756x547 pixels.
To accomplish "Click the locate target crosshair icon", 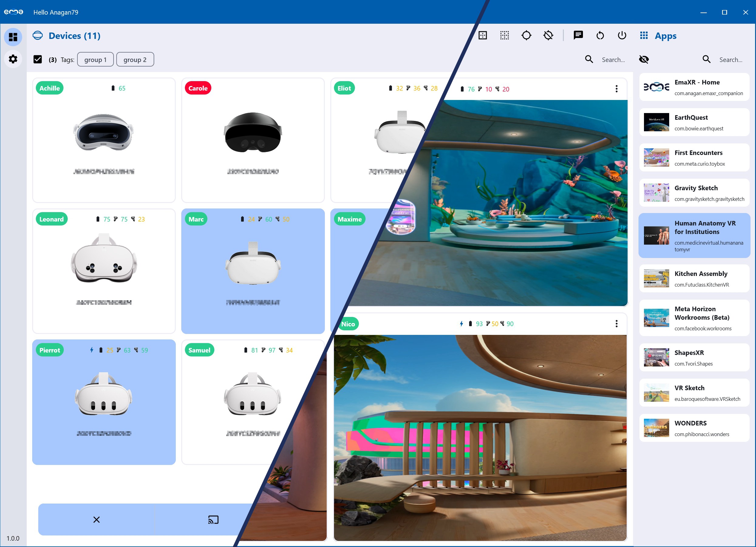I will pos(526,35).
